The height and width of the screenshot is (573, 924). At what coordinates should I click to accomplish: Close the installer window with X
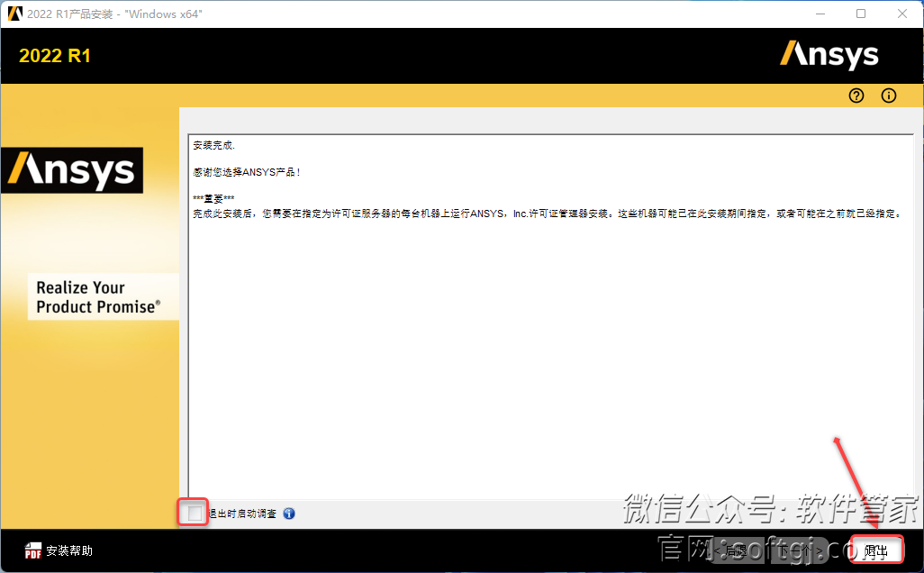click(x=902, y=14)
